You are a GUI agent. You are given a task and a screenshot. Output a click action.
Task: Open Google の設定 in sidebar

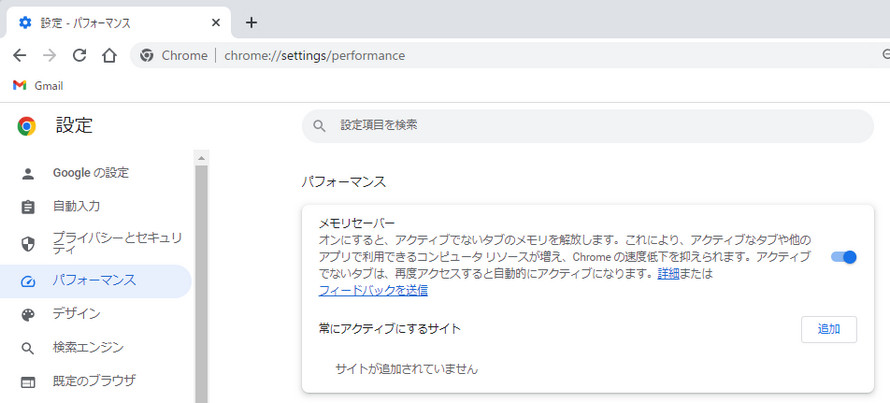click(90, 173)
